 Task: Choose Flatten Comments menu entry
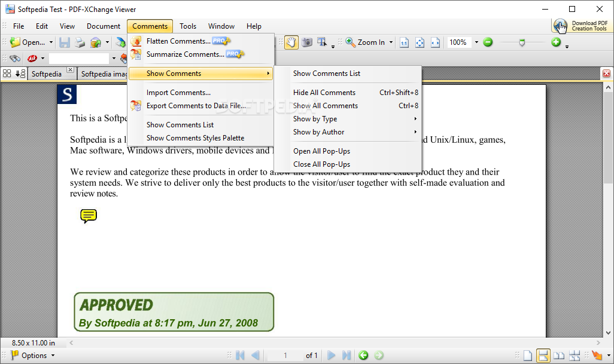coord(200,41)
